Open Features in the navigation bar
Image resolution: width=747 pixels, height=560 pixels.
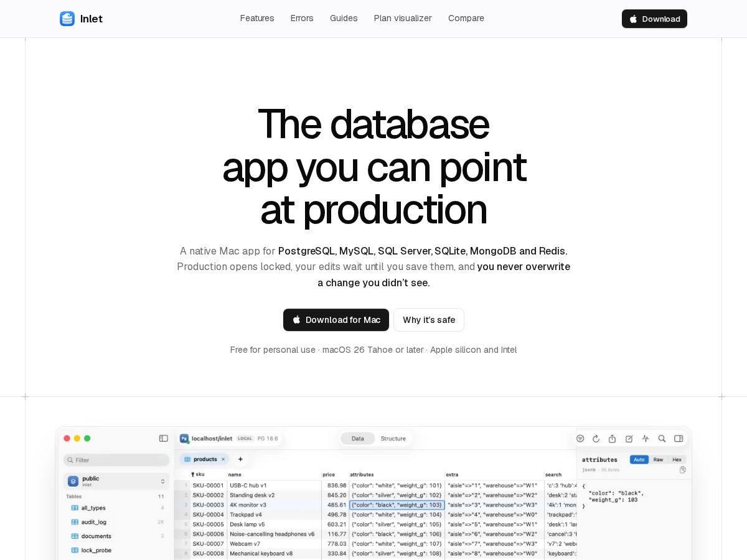[257, 18]
